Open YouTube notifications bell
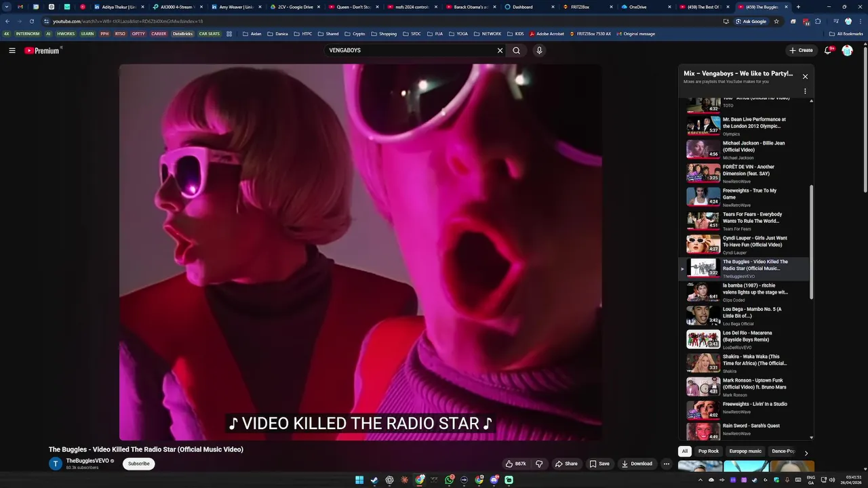The height and width of the screenshot is (488, 868). tap(829, 50)
